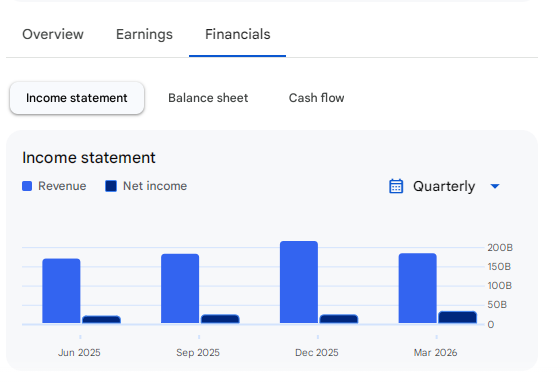Click the Income statement chart heading
This screenshot has width=560, height=382.
click(x=89, y=158)
